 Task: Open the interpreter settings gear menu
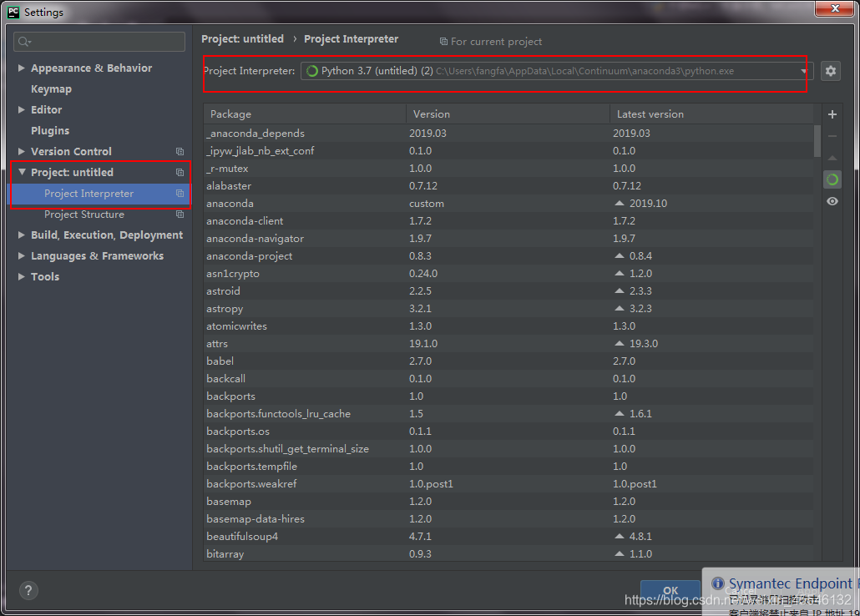[831, 71]
